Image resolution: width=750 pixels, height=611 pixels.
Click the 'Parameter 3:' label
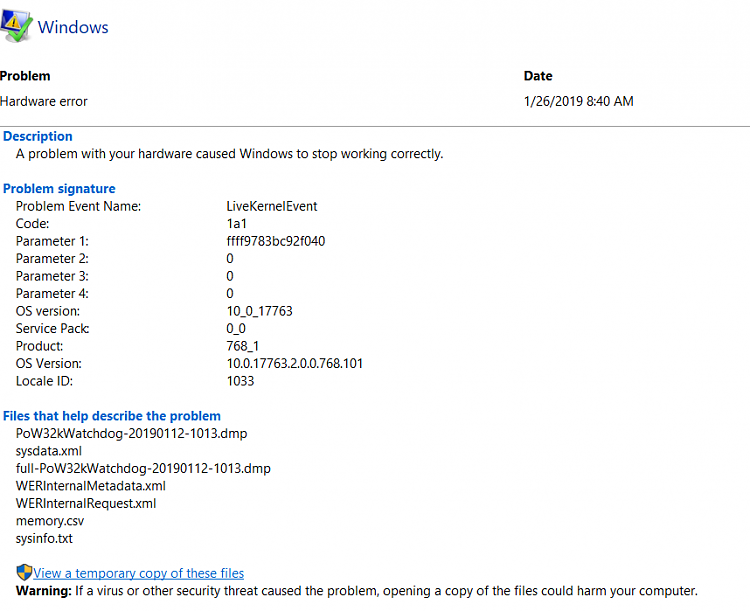click(52, 276)
